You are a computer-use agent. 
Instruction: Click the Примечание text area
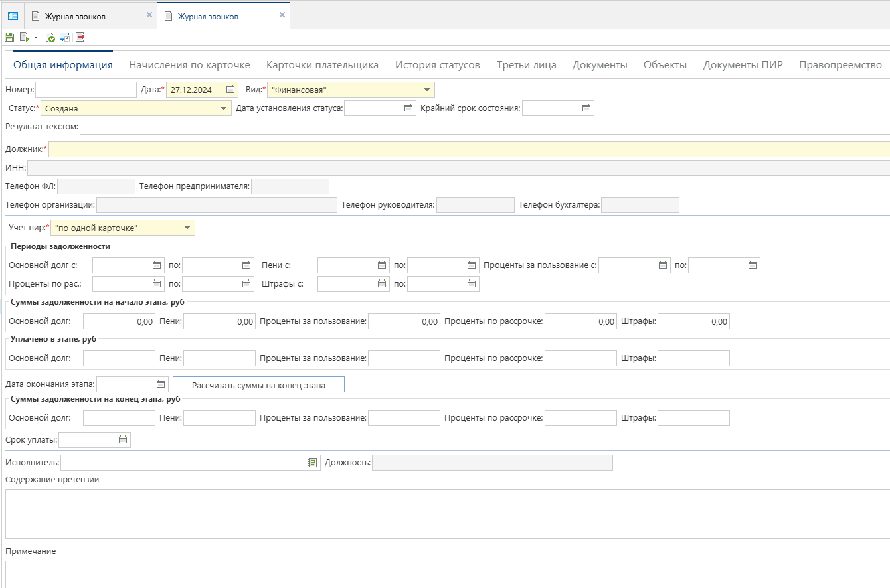tap(448, 575)
